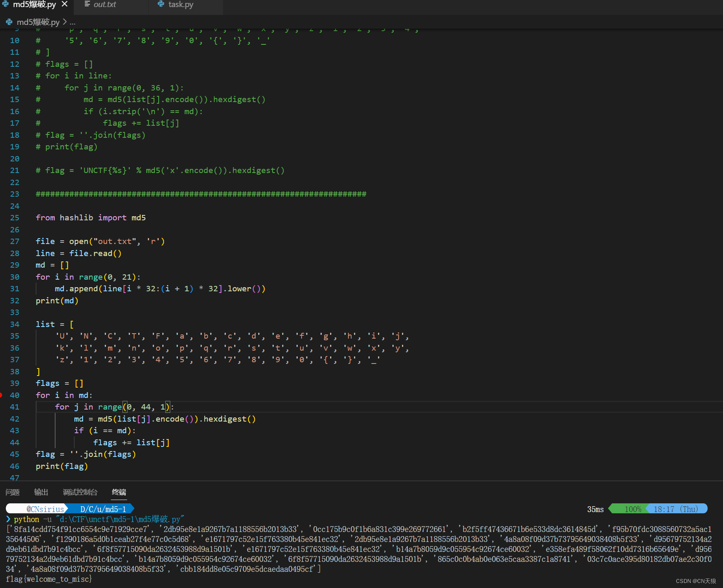Click the 'file = open("out.txt", 'r')' line
Screen dimensions: 723x588
coord(100,242)
